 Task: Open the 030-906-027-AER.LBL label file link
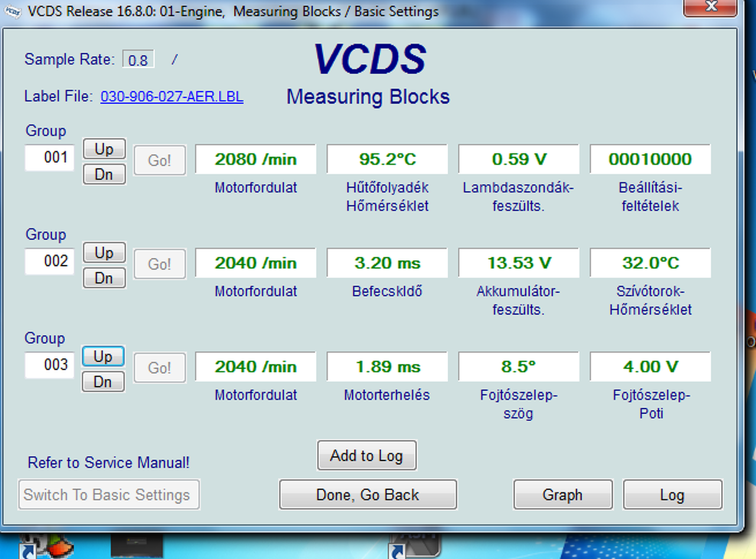click(172, 97)
